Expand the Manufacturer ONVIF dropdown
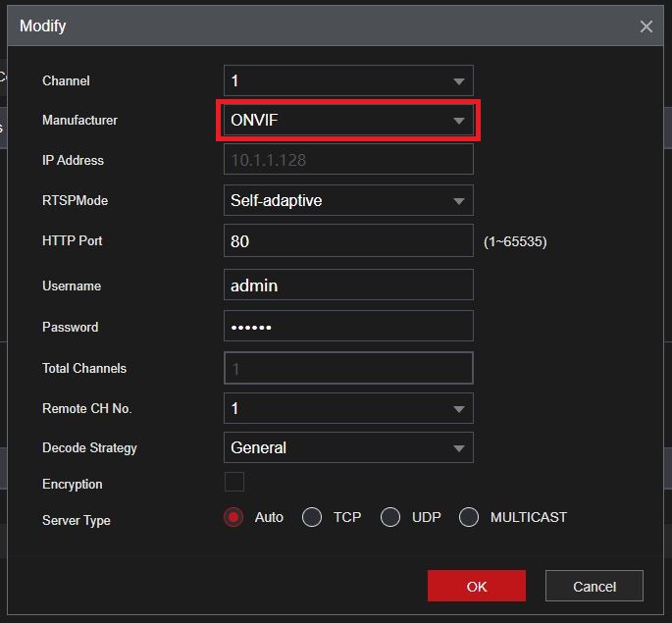This screenshot has height=623, width=672. coord(348,121)
